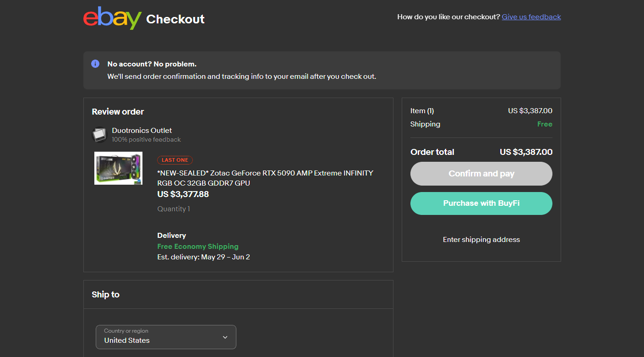
Task: Click the blue info icon in banner
Action: 95,64
